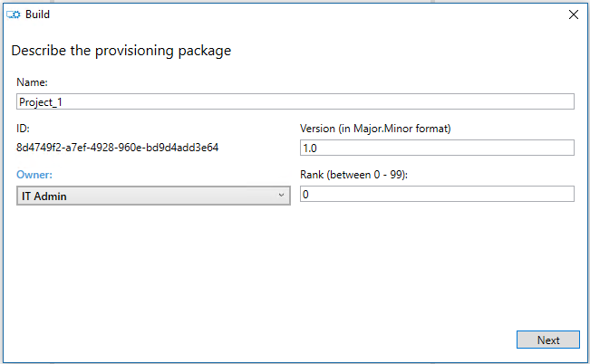Click the "Describe the provisioning package" heading
This screenshot has height=364, width=590.
(x=121, y=51)
